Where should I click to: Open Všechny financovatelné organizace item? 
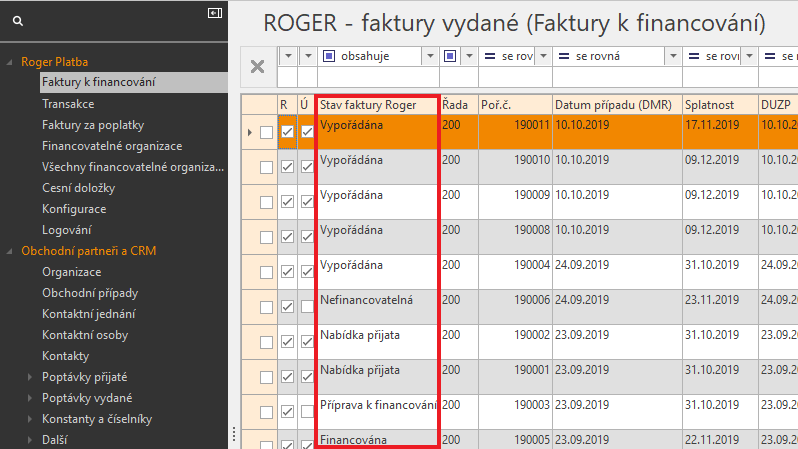[133, 167]
